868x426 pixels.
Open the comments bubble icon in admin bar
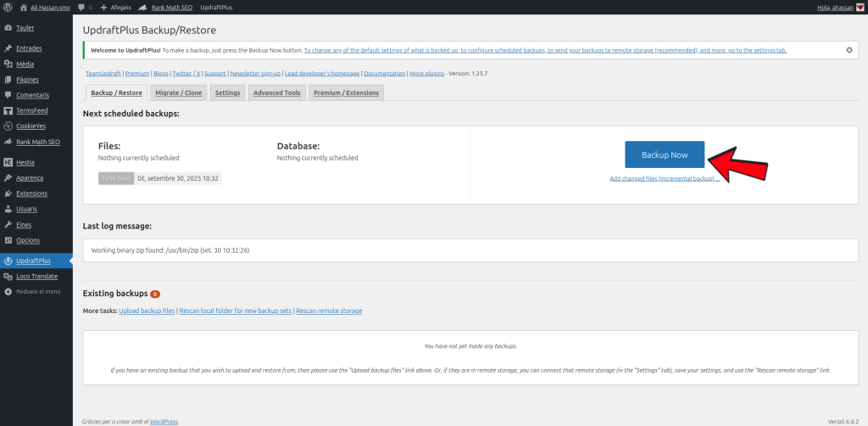81,7
